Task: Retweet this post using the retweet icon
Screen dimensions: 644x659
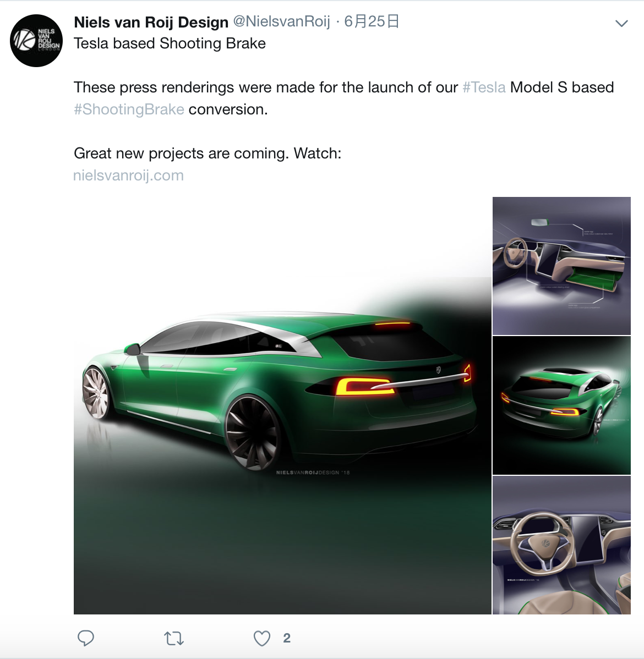Action: [174, 639]
